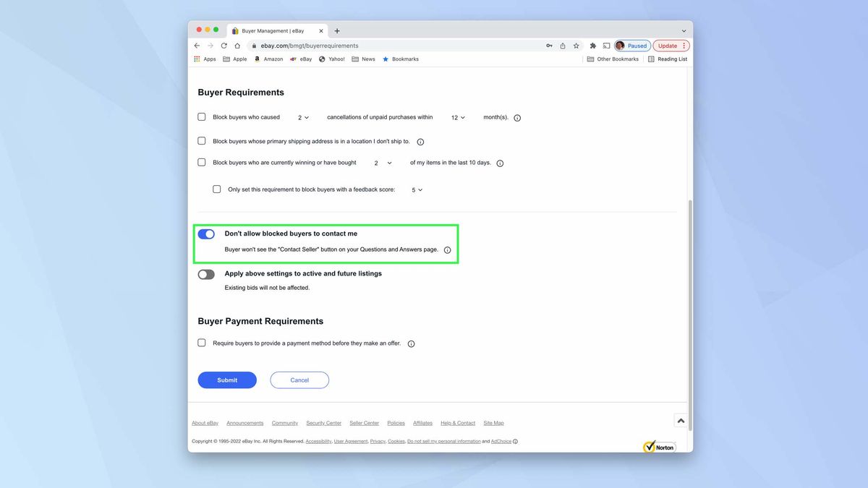Check require payment method before offer
This screenshot has height=488, width=868.
(x=202, y=343)
